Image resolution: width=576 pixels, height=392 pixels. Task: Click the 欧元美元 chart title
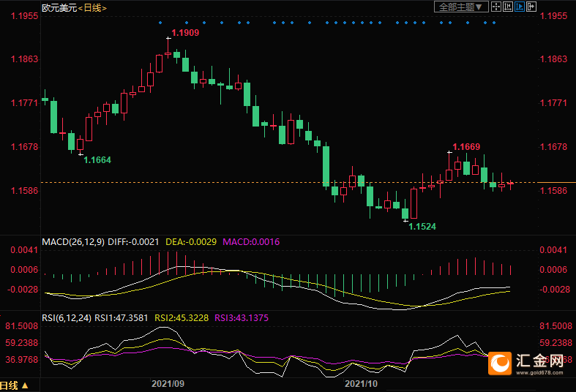point(59,8)
